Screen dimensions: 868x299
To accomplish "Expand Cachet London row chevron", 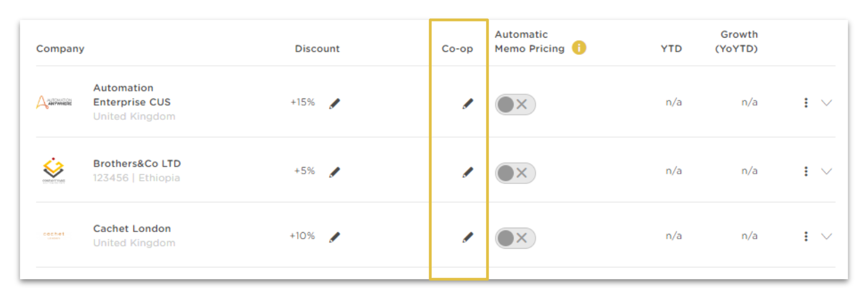I will [827, 237].
